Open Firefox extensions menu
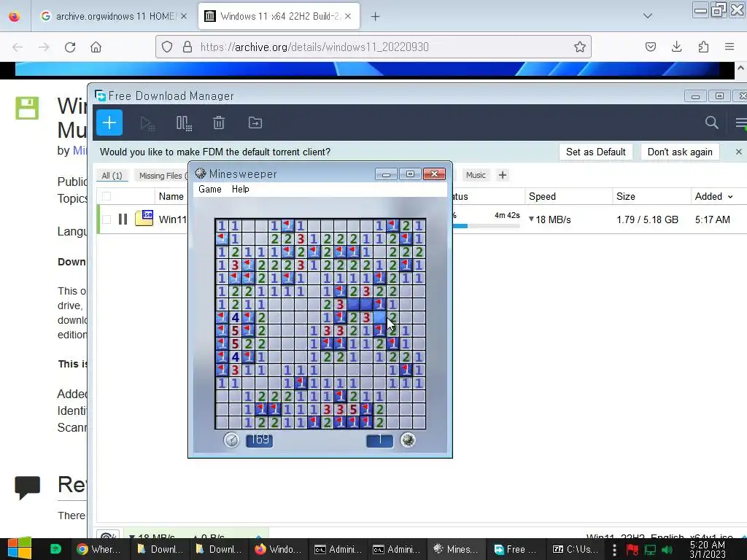Viewport: 747px width, 560px height. pos(703,47)
